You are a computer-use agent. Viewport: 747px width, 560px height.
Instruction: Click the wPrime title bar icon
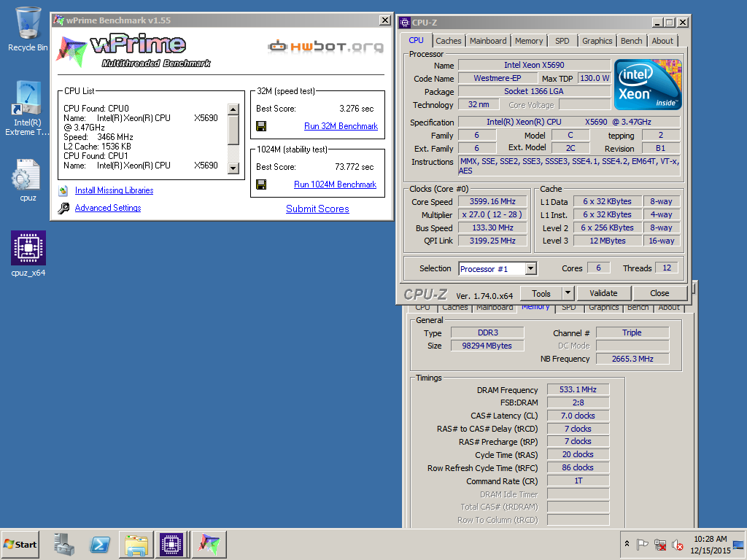click(59, 20)
